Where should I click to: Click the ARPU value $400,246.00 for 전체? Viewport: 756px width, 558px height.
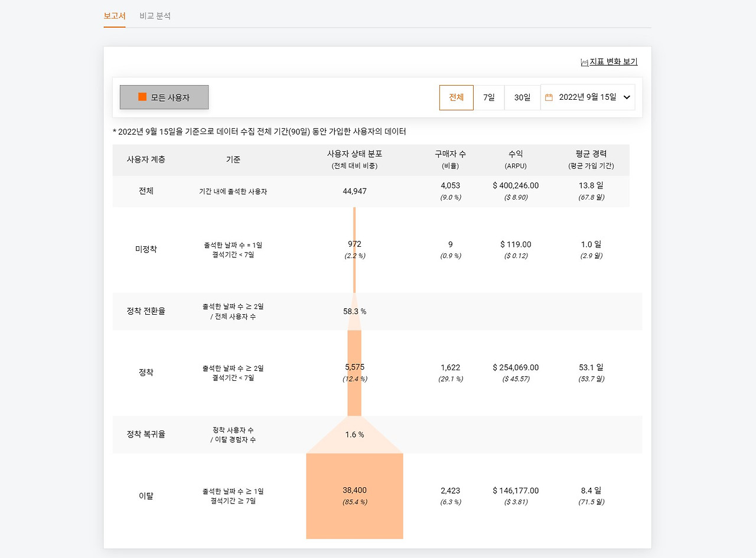tap(515, 185)
